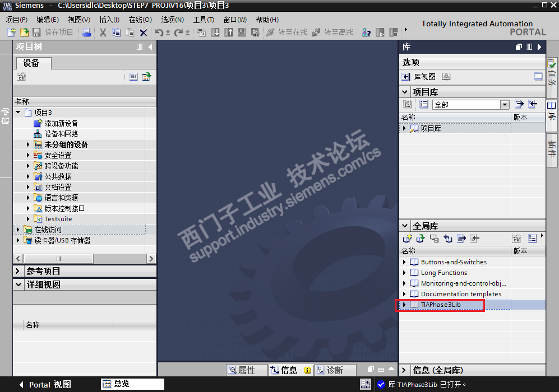Open the 工具(T) menu

click(204, 20)
